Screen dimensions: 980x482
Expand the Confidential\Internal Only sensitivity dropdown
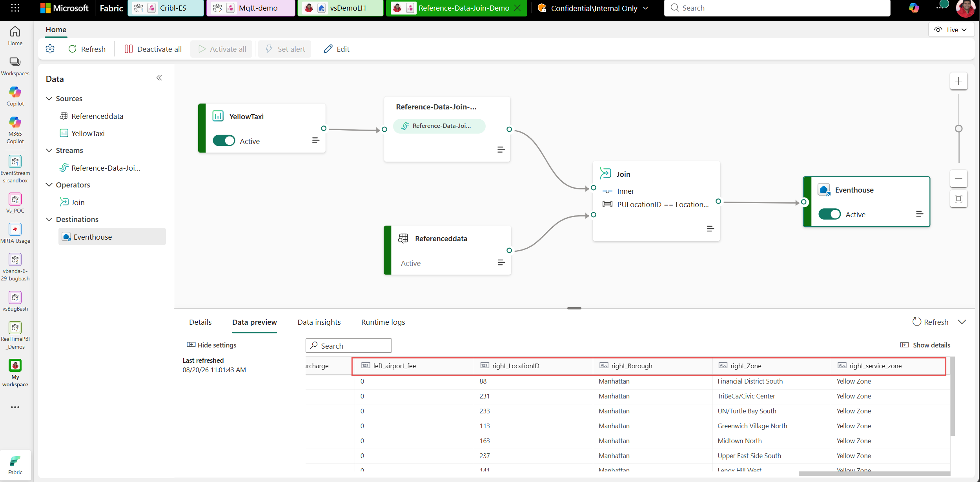click(646, 8)
